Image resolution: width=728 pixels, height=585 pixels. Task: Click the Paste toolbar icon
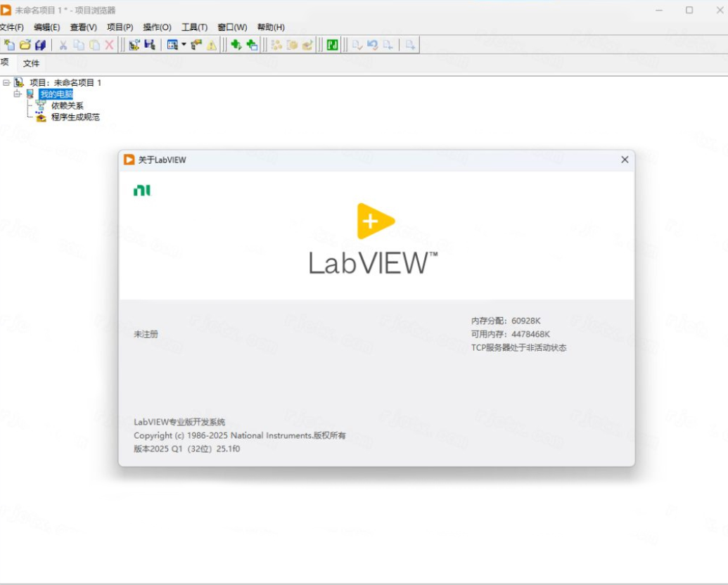94,45
